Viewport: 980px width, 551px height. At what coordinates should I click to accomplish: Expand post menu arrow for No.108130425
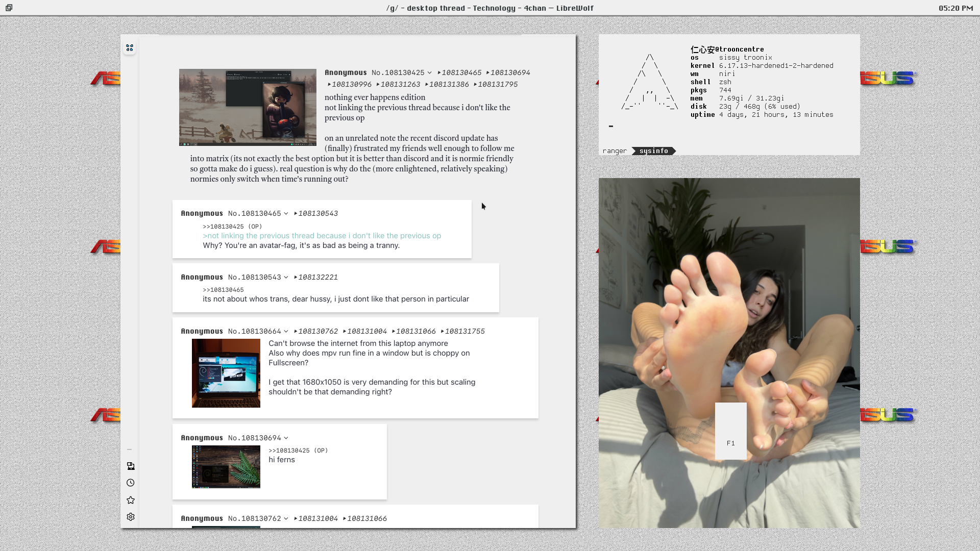pos(430,73)
